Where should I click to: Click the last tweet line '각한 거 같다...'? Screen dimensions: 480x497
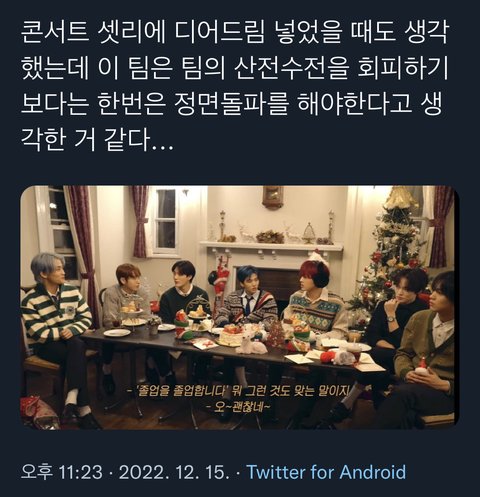pyautogui.click(x=97, y=140)
